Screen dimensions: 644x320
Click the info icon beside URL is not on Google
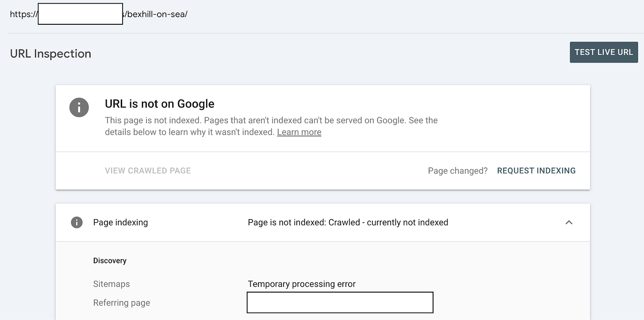pyautogui.click(x=79, y=108)
